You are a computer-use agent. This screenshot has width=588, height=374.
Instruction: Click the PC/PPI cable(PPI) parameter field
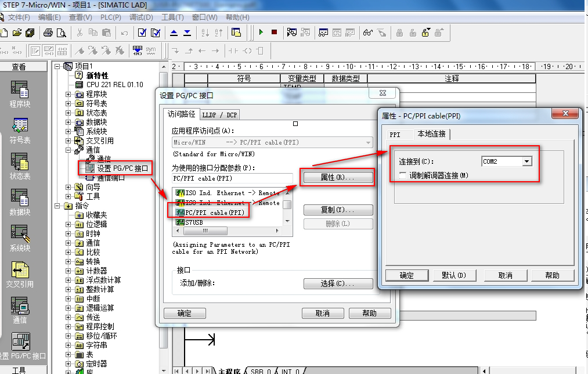click(x=232, y=178)
